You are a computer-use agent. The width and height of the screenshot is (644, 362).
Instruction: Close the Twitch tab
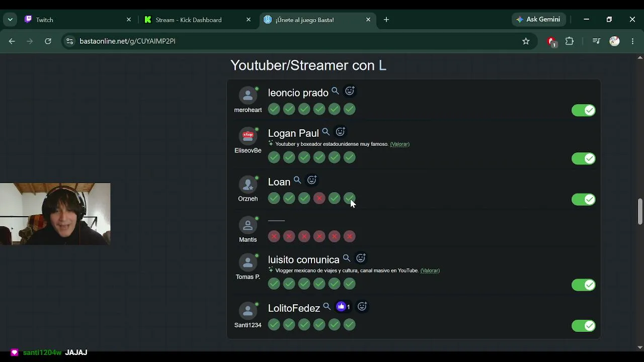coord(128,20)
